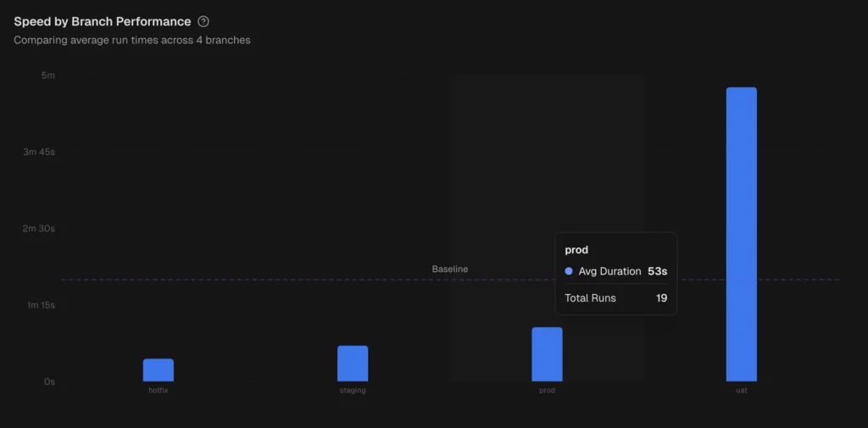Select the staging branch bar
This screenshot has width=868, height=428.
pyautogui.click(x=353, y=364)
